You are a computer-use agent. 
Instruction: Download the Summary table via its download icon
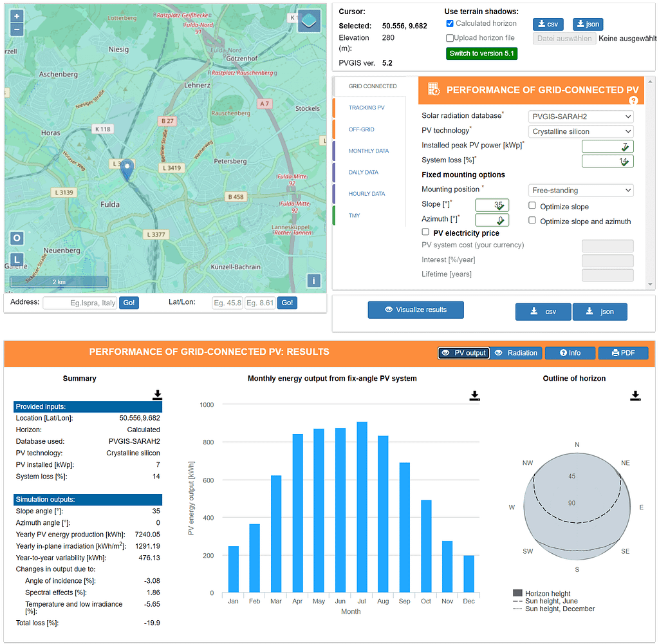(x=158, y=395)
